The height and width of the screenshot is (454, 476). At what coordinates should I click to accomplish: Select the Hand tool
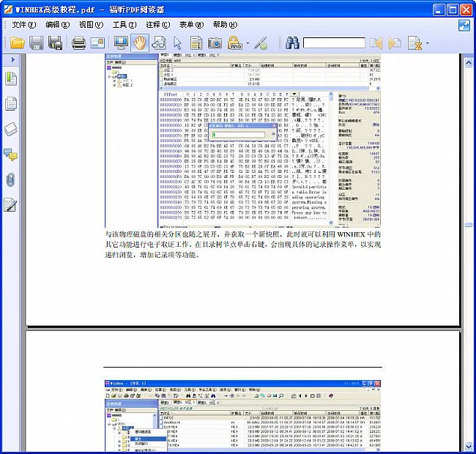(x=140, y=42)
